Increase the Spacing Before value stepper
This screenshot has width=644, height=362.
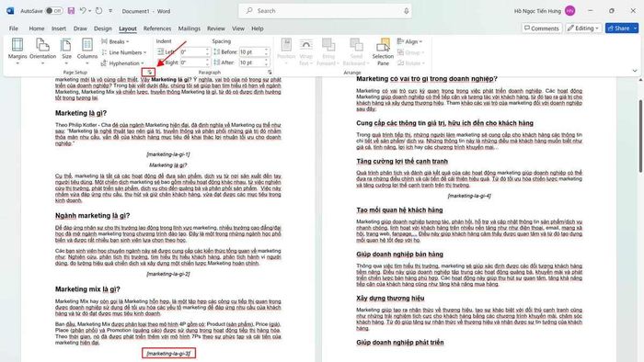(267, 50)
